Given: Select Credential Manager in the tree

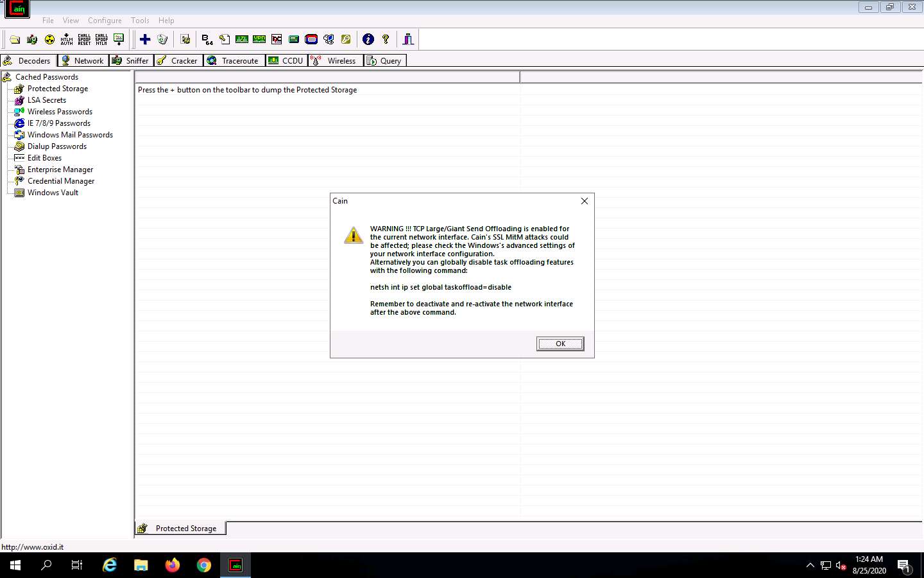Looking at the screenshot, I should click(61, 181).
